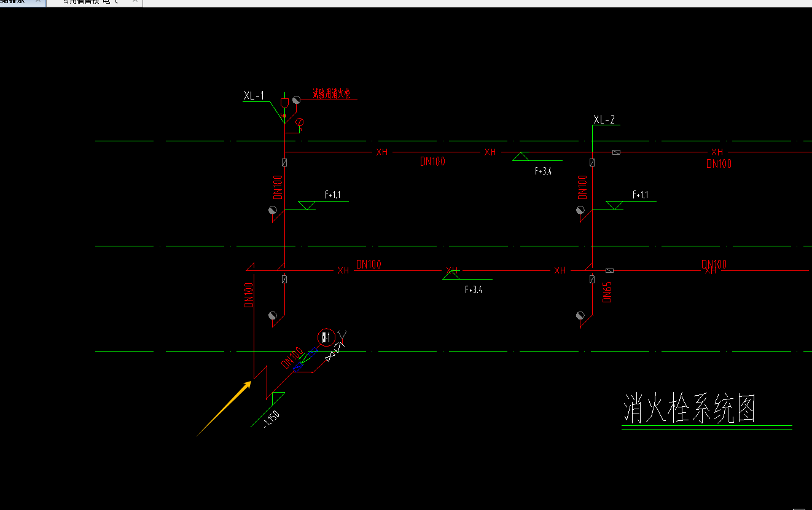The height and width of the screenshot is (510, 812).
Task: Select the F+3.4 label on the red lower main
Action: [x=474, y=289]
